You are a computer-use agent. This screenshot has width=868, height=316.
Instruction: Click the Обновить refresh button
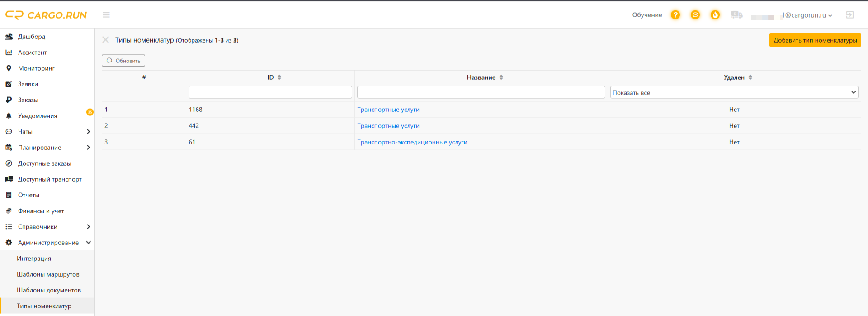[x=123, y=61]
